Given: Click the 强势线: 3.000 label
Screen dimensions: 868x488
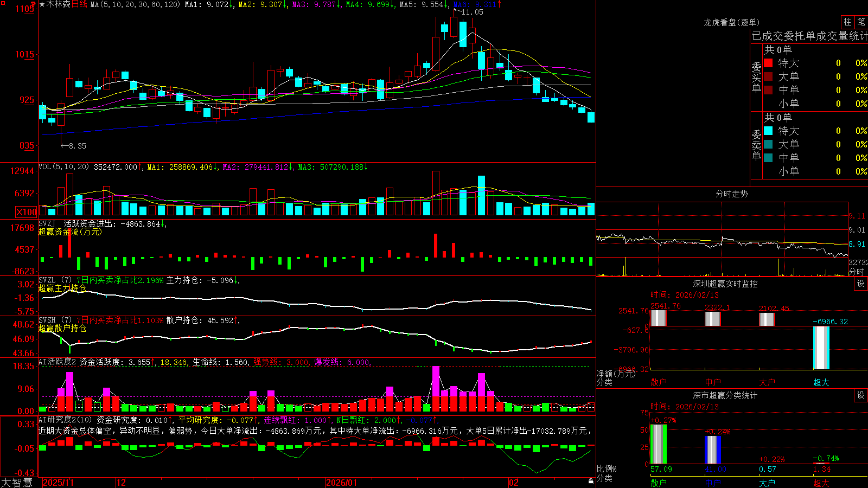Looking at the screenshot, I should (281, 362).
